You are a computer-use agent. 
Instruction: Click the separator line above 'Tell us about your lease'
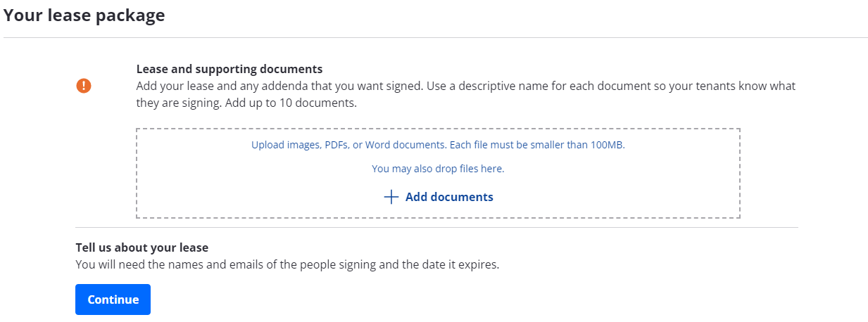point(436,227)
